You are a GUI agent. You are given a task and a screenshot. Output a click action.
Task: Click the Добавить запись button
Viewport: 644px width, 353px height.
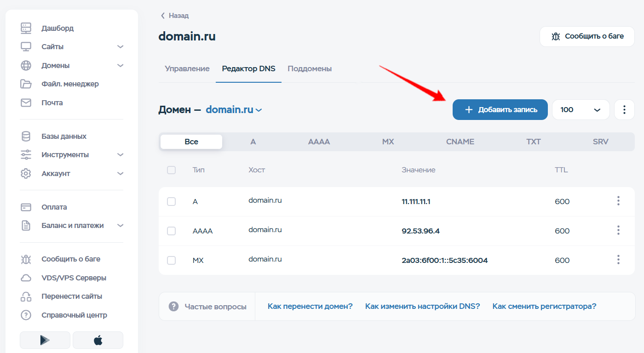(x=500, y=110)
